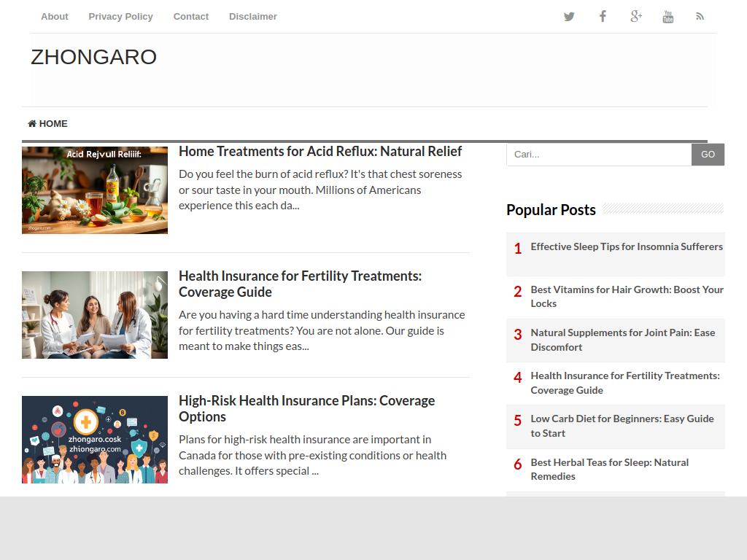Open the Disclaimer page link

[253, 17]
